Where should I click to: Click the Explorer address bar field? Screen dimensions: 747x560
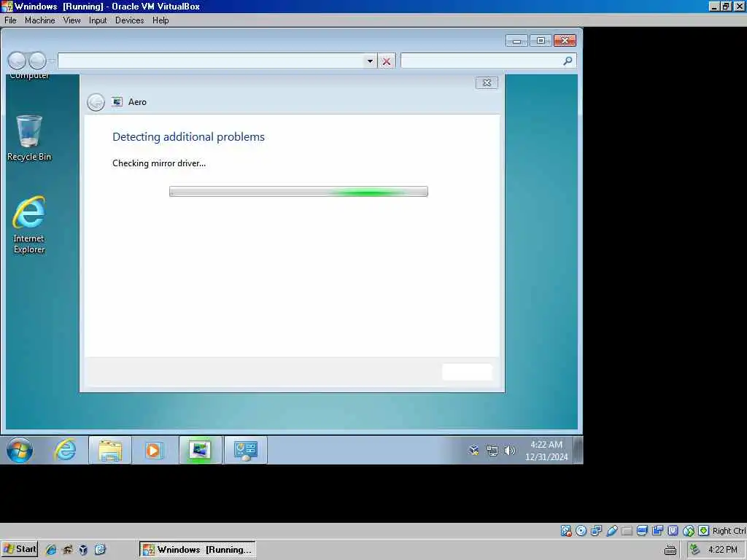(211, 61)
